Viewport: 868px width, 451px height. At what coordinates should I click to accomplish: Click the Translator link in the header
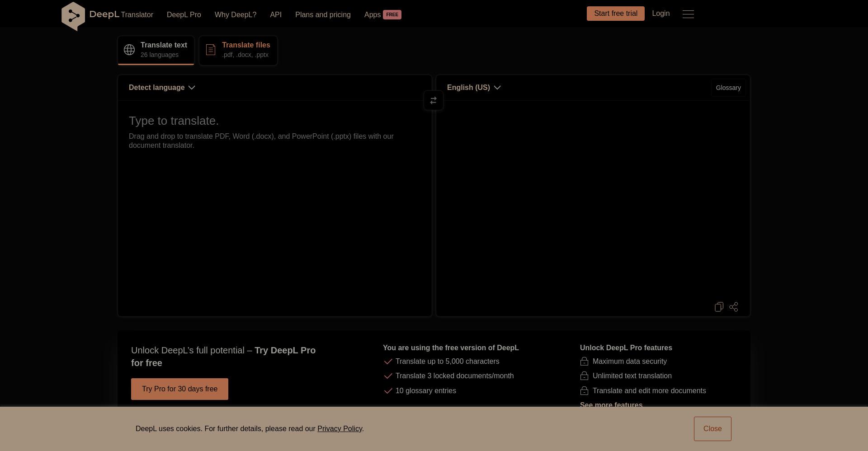[137, 15]
